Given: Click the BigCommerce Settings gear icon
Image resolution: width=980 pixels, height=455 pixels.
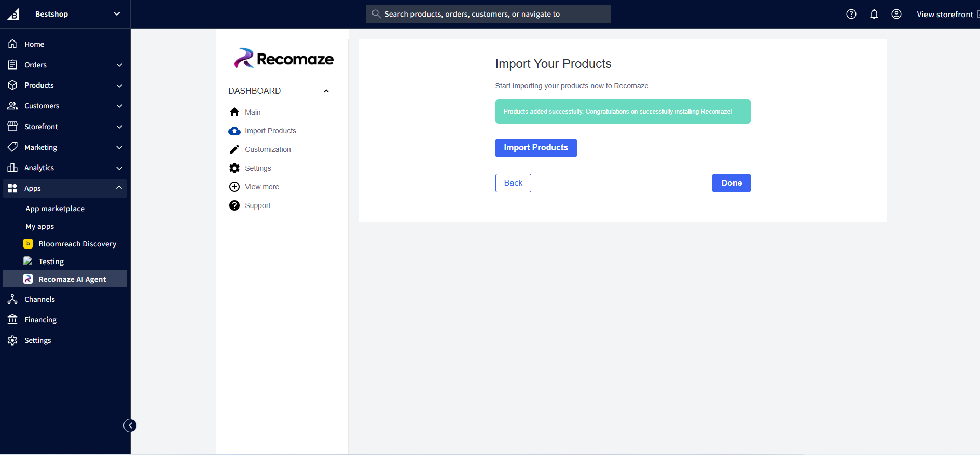Looking at the screenshot, I should pyautogui.click(x=12, y=340).
